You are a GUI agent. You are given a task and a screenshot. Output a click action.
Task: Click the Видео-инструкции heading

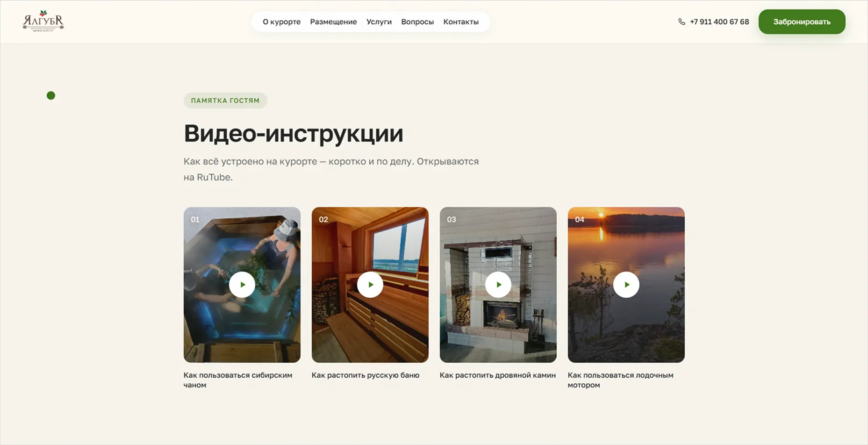coord(294,134)
